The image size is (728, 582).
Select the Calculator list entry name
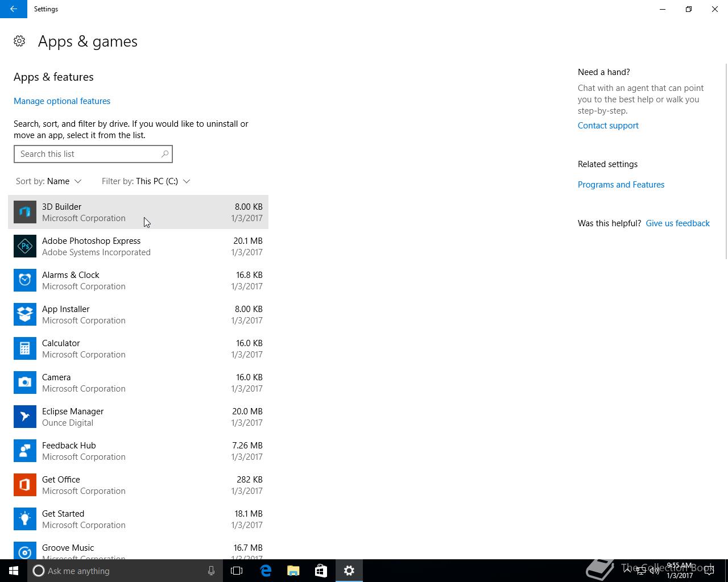point(61,343)
